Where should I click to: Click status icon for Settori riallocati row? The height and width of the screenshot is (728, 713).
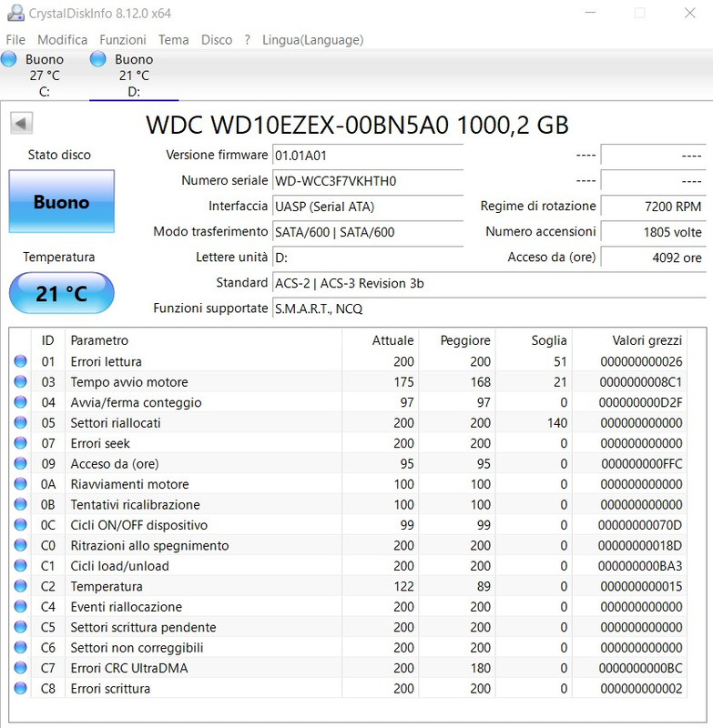20,422
